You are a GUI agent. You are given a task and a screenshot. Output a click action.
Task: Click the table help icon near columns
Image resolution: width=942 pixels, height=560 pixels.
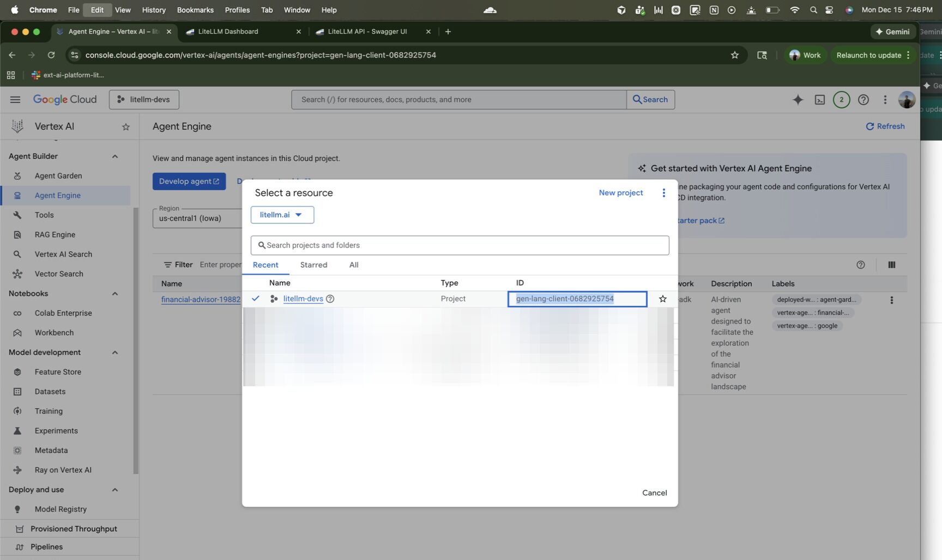tap(860, 265)
